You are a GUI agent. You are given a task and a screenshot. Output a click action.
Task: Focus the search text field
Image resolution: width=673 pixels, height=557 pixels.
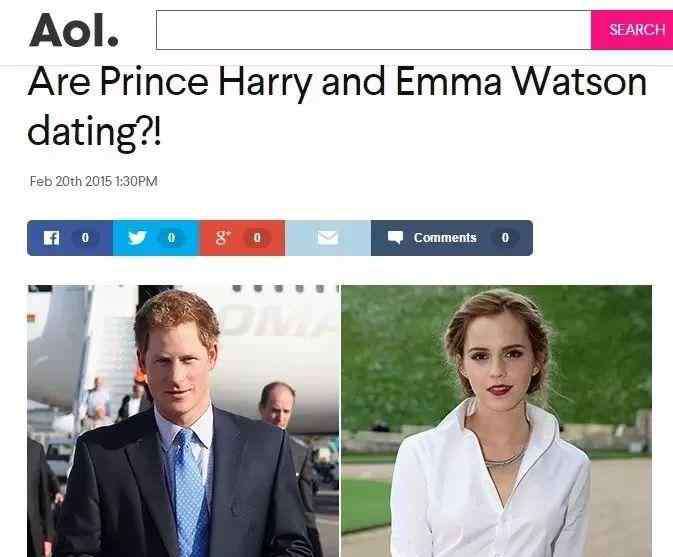pyautogui.click(x=373, y=30)
